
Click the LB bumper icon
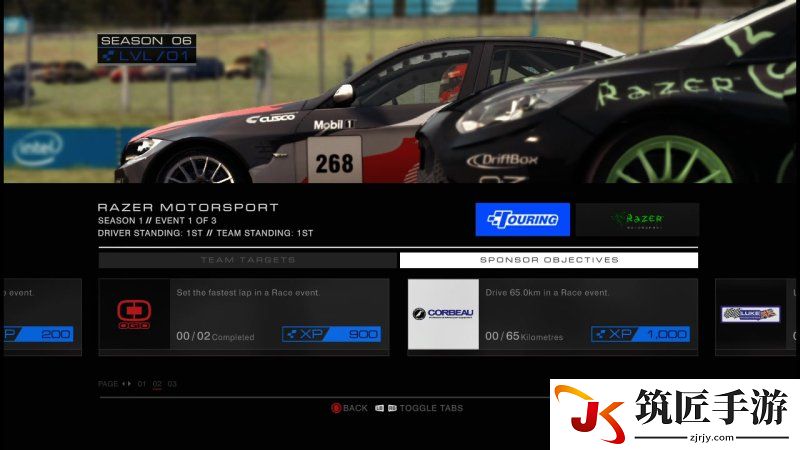tap(379, 408)
